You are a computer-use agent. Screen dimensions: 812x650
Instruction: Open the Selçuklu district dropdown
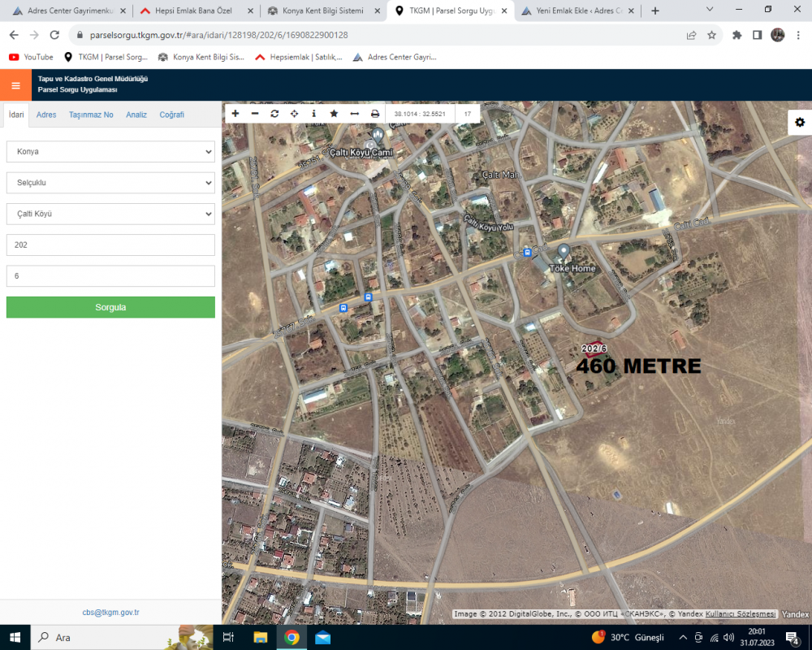tap(110, 183)
